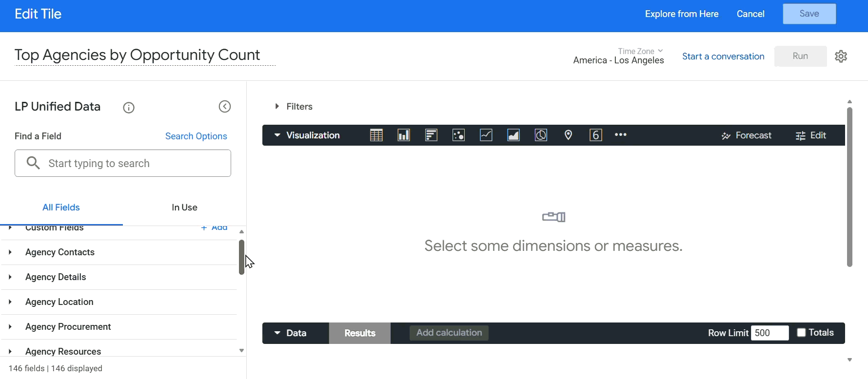
Task: Open the Results tab
Action: point(360,333)
